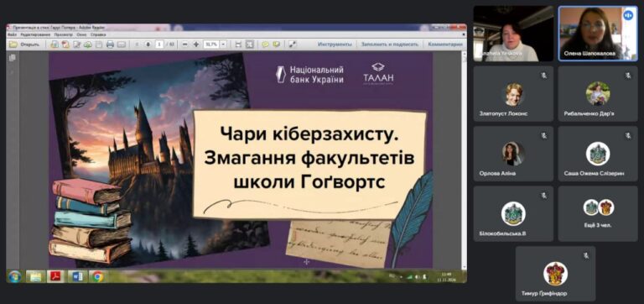Click the Chrome taskbar icon
This screenshot has height=304, width=644.
click(98, 276)
